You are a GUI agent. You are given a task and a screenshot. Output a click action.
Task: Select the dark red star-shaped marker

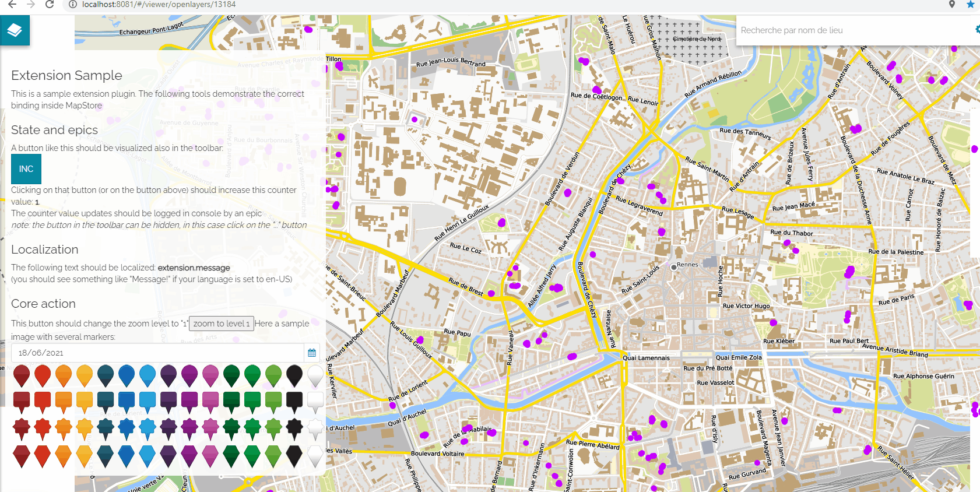click(22, 429)
